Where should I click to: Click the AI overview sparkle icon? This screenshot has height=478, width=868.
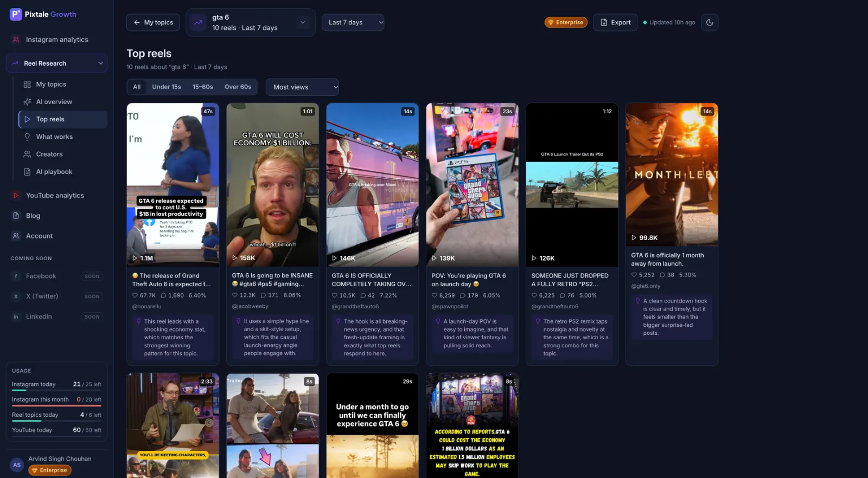click(x=27, y=102)
